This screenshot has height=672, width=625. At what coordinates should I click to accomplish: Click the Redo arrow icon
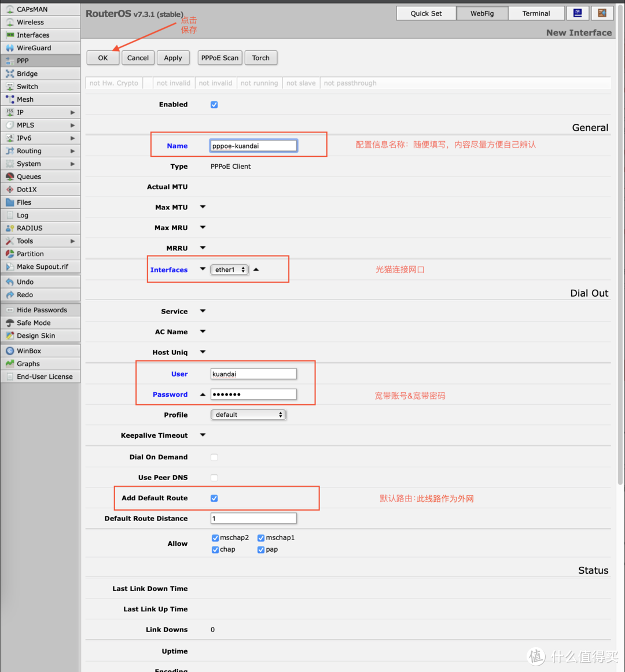10,294
